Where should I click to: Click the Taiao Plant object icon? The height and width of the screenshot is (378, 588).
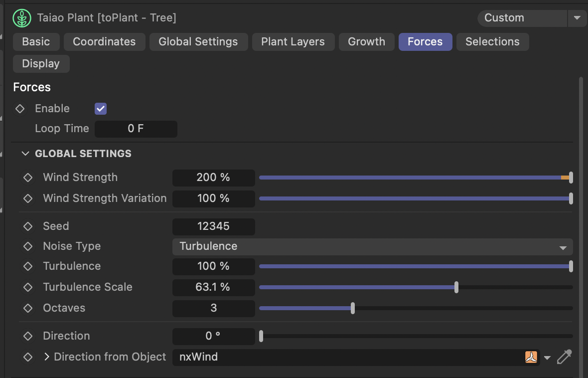coord(22,18)
